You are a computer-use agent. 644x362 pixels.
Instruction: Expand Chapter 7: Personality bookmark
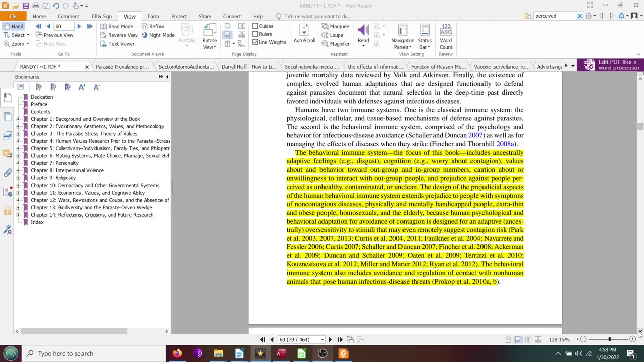pyautogui.click(x=18, y=163)
